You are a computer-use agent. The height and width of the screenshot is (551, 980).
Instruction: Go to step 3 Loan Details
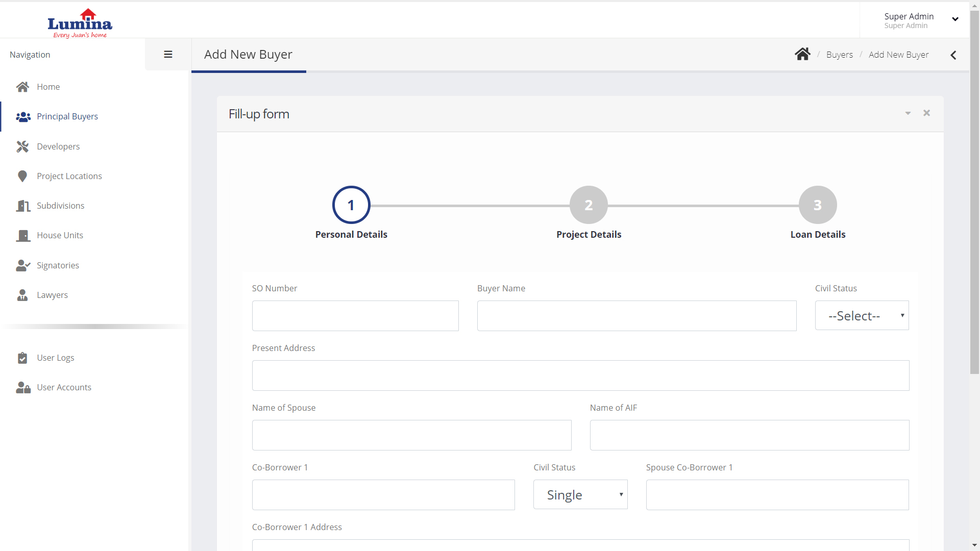point(818,205)
